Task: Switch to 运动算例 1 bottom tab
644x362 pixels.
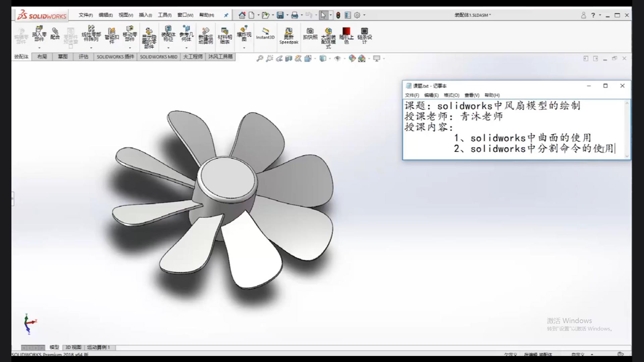Action: (99, 347)
